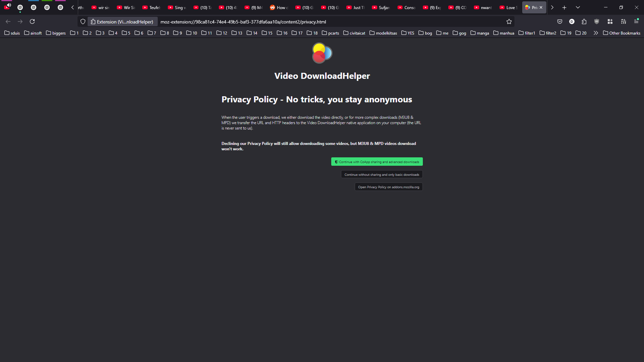
Task: Switch to the pinned YouTube audio tab
Action: click(x=7, y=7)
